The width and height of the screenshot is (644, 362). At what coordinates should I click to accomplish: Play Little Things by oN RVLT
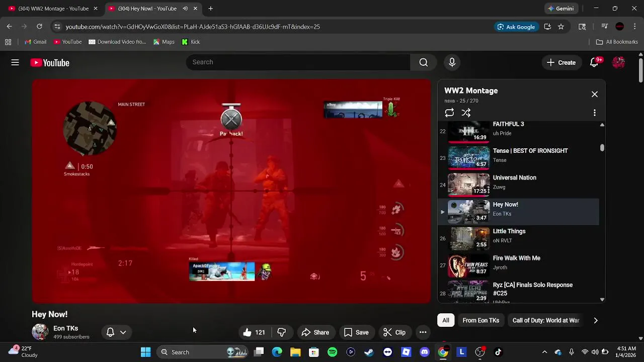[518, 238]
